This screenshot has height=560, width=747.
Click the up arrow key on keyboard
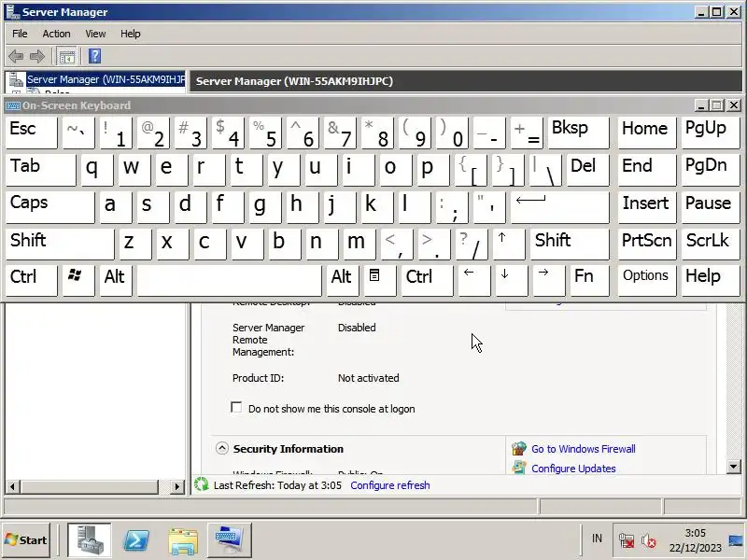[509, 245]
